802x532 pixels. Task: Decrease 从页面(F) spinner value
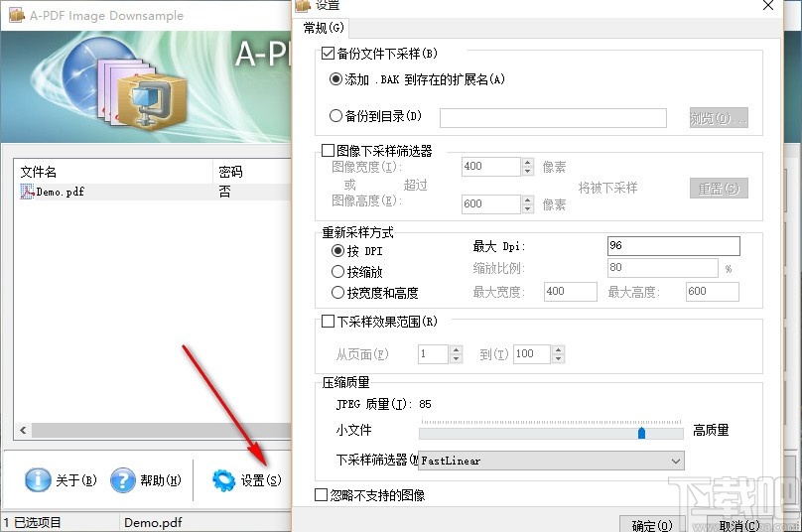click(457, 358)
